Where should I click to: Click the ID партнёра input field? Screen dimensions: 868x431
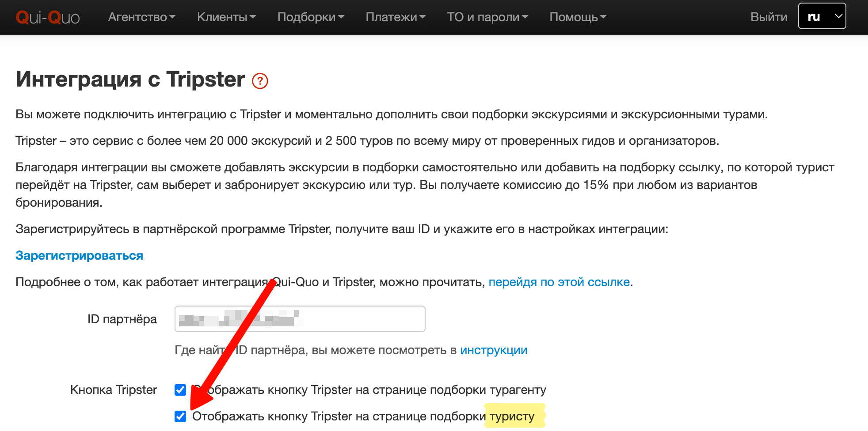click(x=300, y=319)
